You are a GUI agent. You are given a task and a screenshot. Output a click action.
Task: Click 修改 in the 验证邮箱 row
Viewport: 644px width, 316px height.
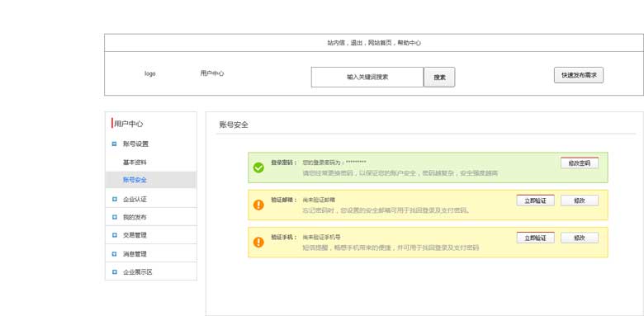[580, 200]
